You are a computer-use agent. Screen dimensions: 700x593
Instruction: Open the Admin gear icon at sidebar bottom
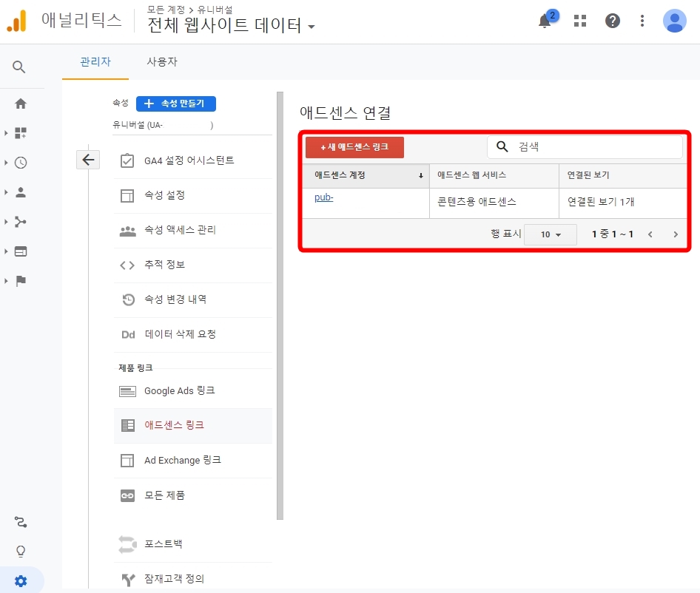[20, 580]
